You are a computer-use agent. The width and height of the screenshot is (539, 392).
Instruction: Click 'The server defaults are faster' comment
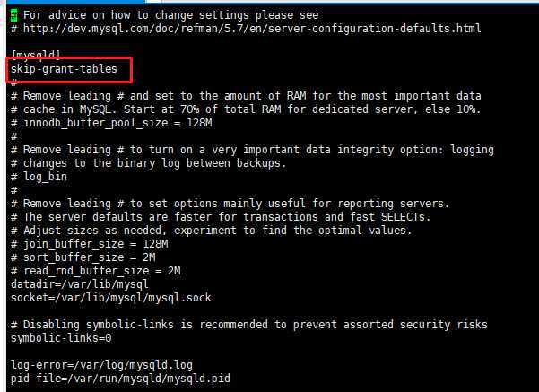pyautogui.click(x=221, y=217)
